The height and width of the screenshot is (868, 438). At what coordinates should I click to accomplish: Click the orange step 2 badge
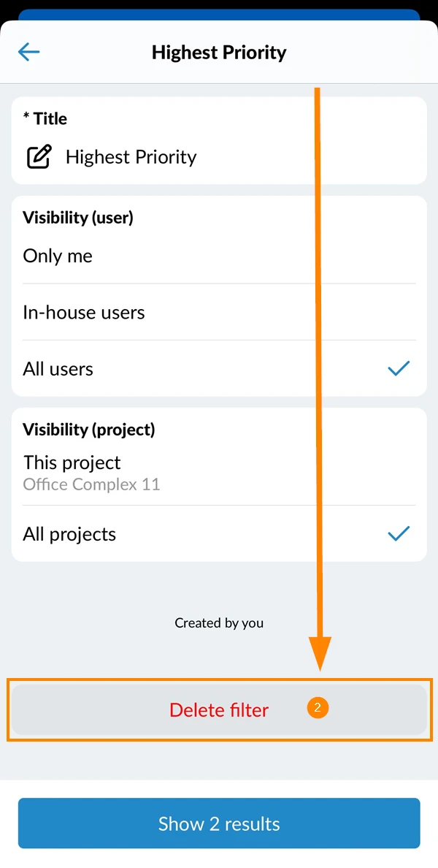point(318,707)
